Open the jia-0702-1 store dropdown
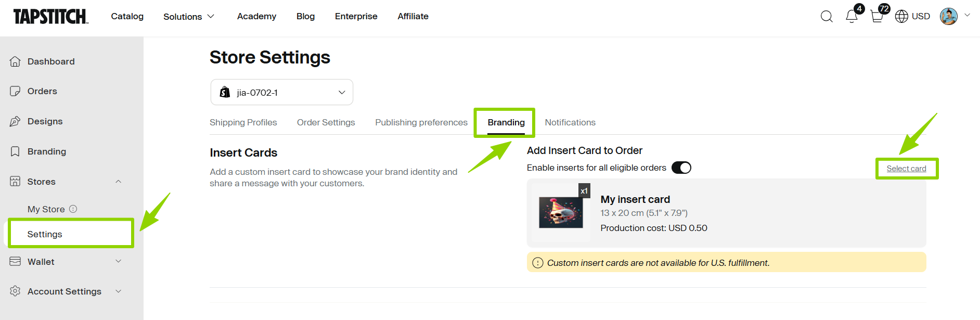This screenshot has width=980, height=320. pyautogui.click(x=282, y=92)
